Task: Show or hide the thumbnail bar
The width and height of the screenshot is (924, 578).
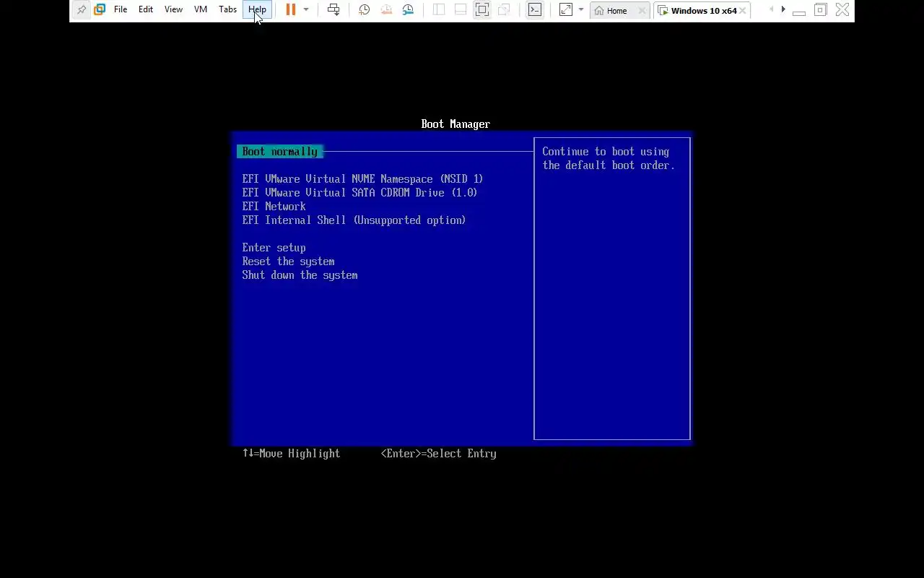Action: click(x=461, y=10)
